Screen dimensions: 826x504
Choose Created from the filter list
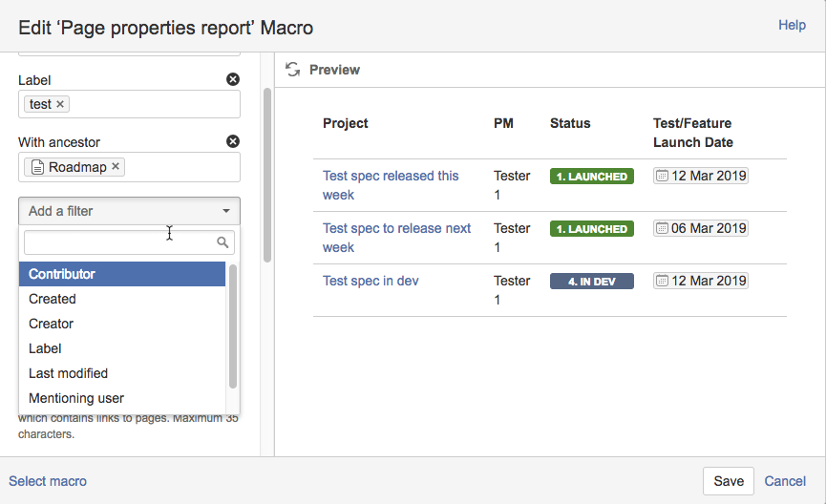point(122,299)
